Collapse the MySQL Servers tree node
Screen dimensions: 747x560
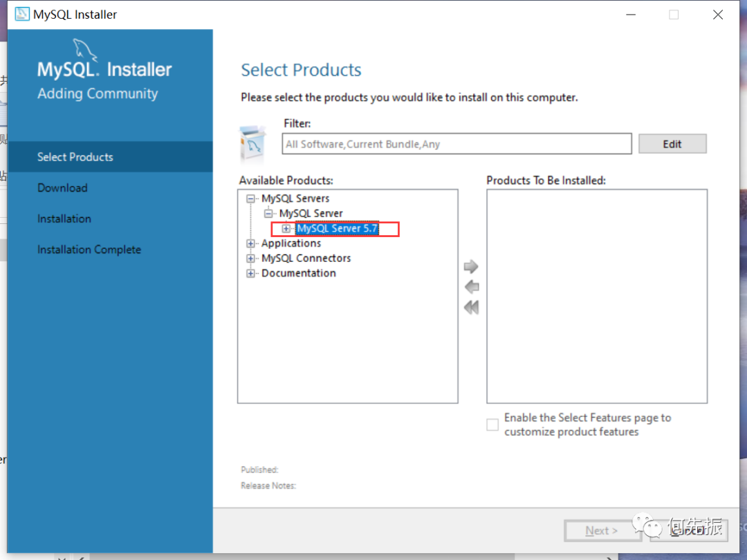click(x=250, y=198)
